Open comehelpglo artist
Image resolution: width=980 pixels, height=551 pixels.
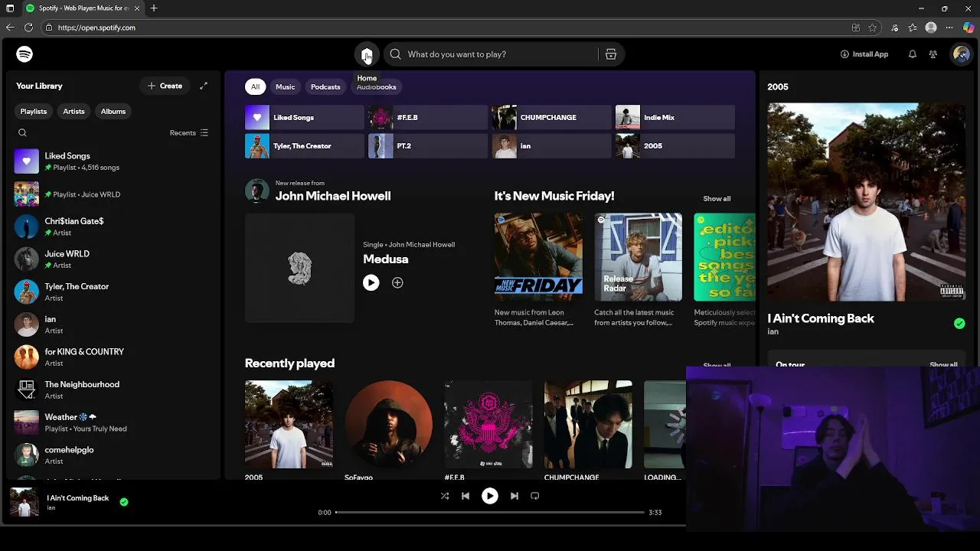(113, 455)
